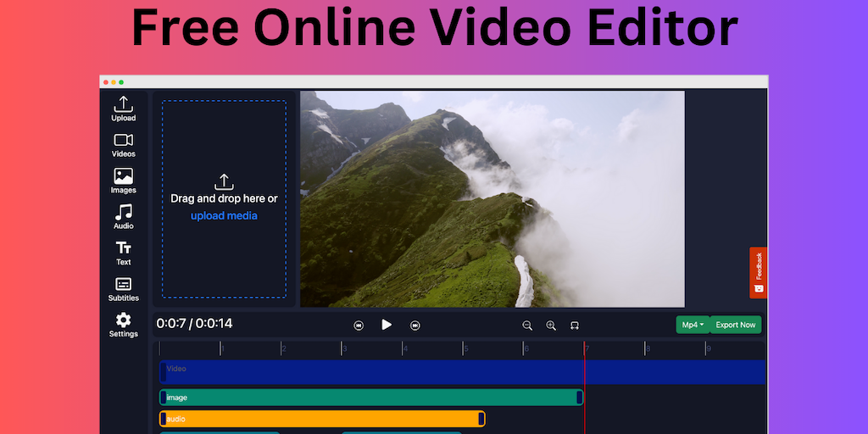Open the Mp4 format dropdown
The image size is (868, 434).
pyautogui.click(x=693, y=325)
